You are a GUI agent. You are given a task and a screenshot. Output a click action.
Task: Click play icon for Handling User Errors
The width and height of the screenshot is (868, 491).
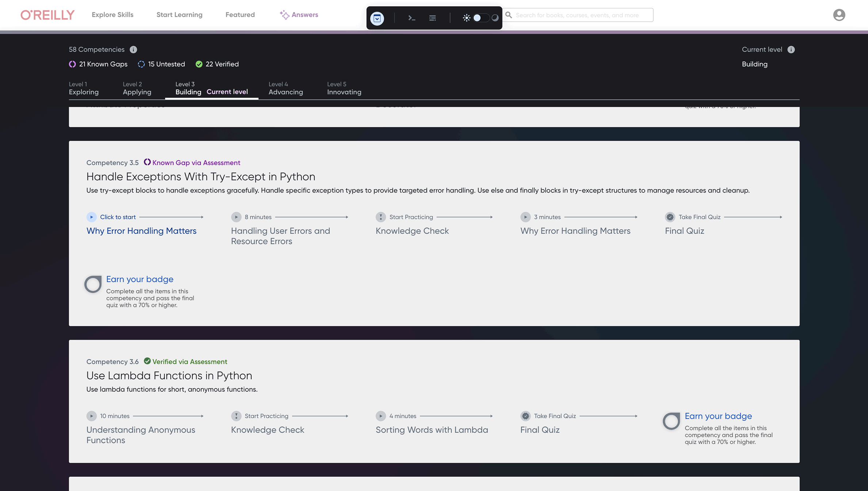236,217
